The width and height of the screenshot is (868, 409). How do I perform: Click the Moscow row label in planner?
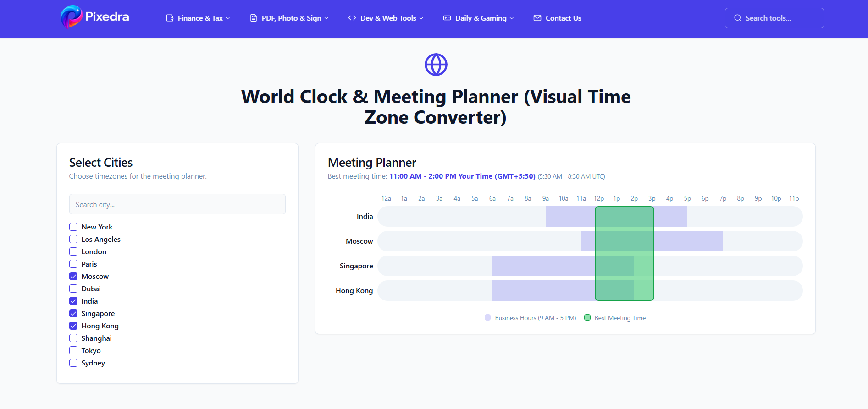tap(359, 241)
